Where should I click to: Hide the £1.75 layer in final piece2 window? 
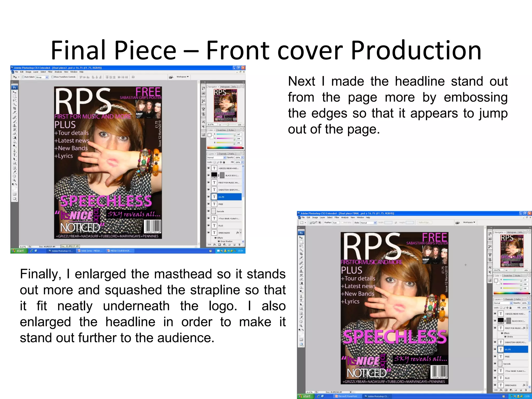(x=208, y=197)
